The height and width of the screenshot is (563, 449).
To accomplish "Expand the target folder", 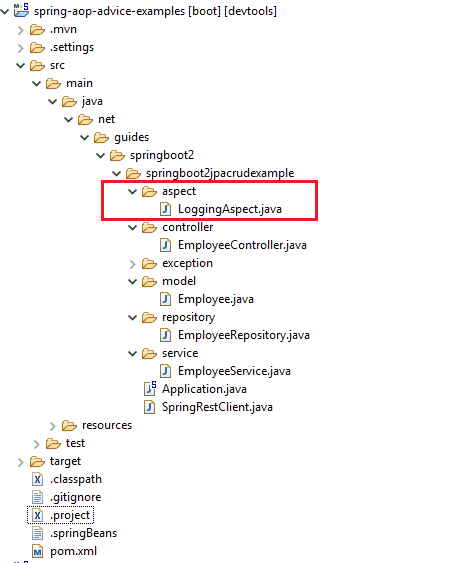I will tap(20, 462).
